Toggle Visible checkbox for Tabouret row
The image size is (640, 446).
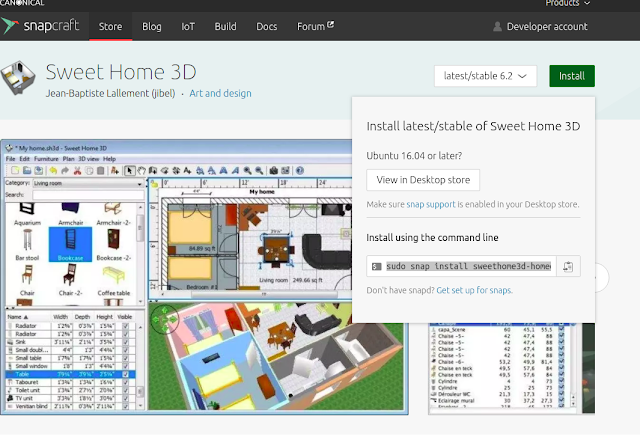point(126,382)
